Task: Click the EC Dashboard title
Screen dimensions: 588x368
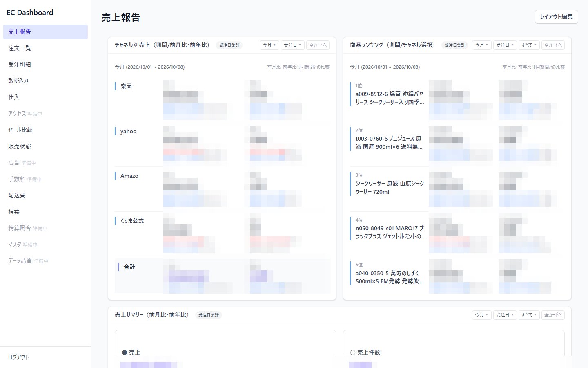Action: coord(30,13)
